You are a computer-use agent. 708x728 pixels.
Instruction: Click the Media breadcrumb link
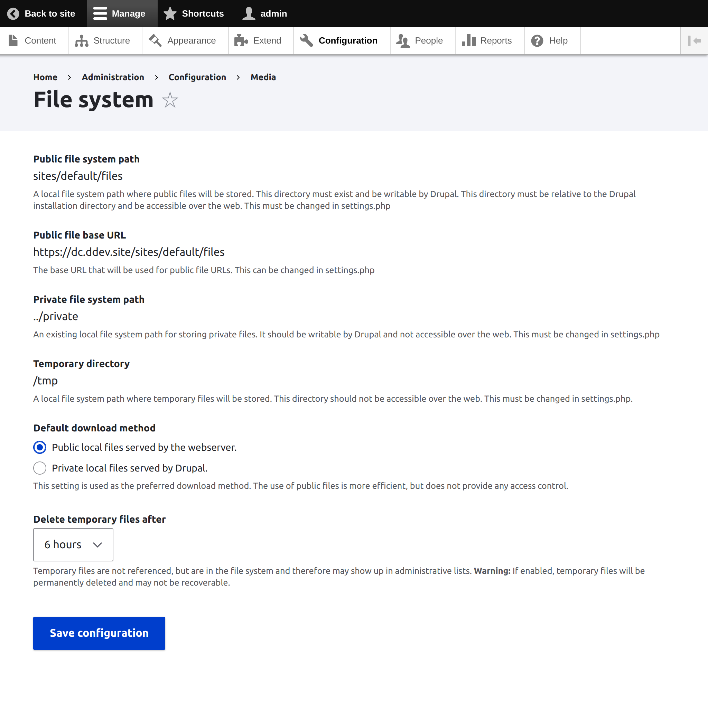click(263, 77)
